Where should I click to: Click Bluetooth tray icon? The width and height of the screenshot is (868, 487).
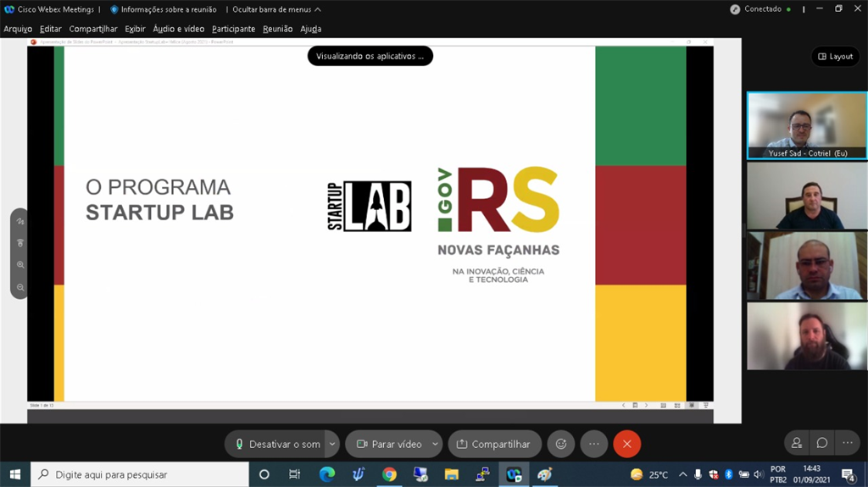(x=728, y=474)
